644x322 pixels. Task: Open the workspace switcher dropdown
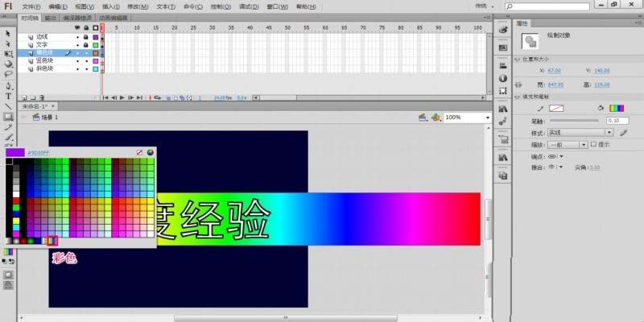485,6
